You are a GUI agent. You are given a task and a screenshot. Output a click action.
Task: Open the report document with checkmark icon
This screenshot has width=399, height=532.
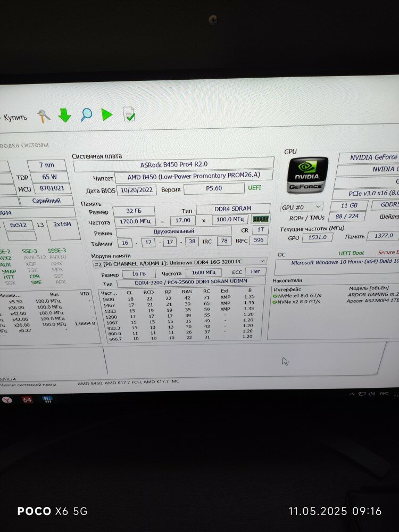pyautogui.click(x=129, y=114)
